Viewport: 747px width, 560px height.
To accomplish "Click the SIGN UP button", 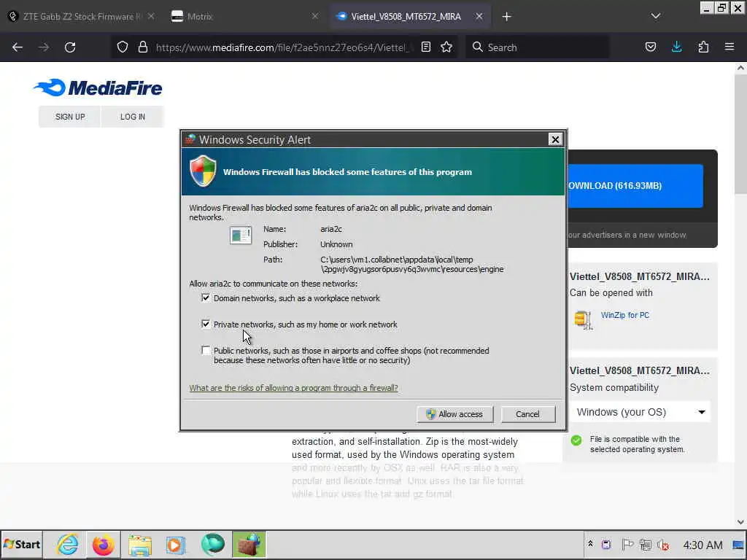I will click(x=70, y=117).
